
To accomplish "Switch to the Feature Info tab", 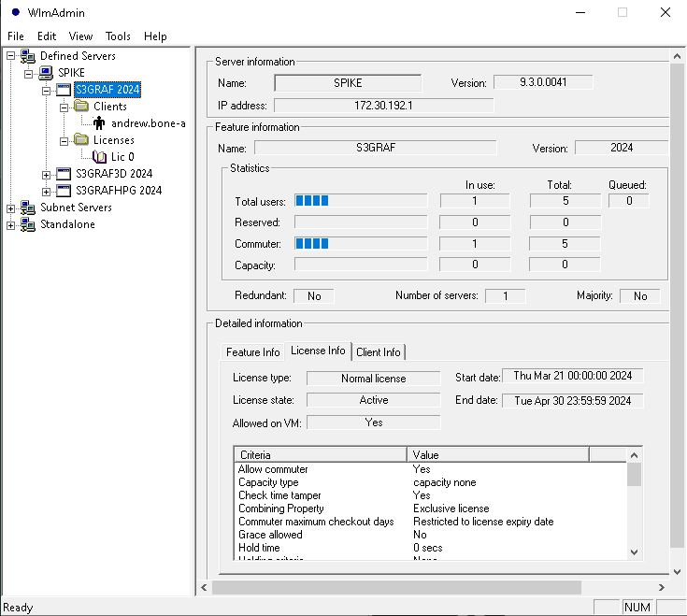I will pos(252,352).
